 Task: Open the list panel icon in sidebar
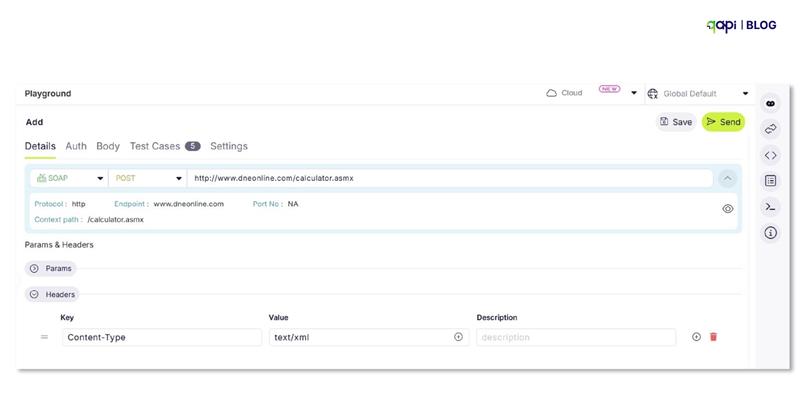coord(770,181)
